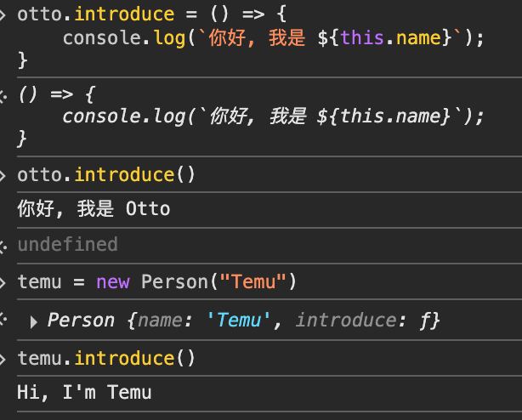Select the "你好, 我是 Otto" log message
The height and width of the screenshot is (420, 522).
coord(94,208)
